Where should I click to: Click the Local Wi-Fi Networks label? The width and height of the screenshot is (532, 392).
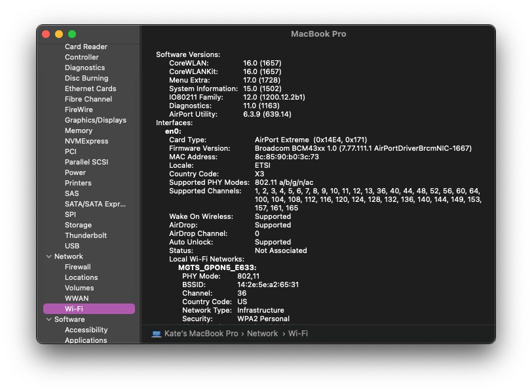click(x=206, y=260)
